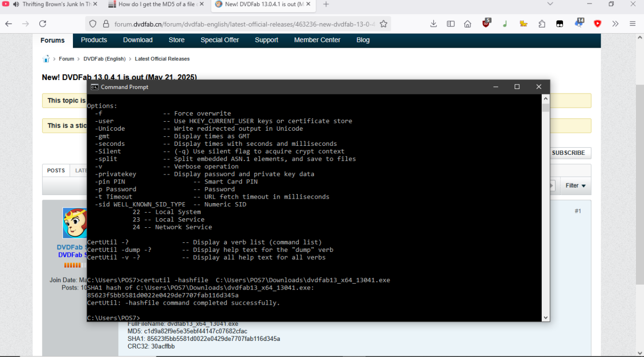The height and width of the screenshot is (357, 644).
Task: Show more toolbar tools overflow chevron
Action: pyautogui.click(x=615, y=24)
